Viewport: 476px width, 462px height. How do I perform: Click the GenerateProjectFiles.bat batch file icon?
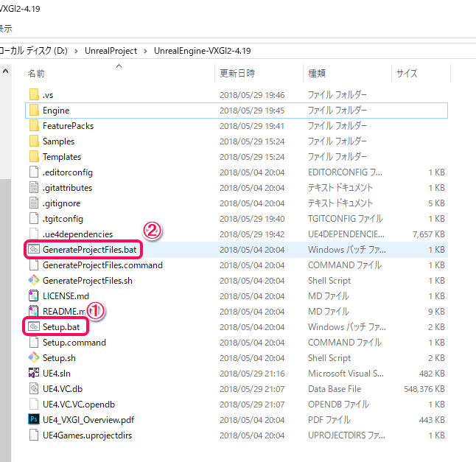pos(34,250)
